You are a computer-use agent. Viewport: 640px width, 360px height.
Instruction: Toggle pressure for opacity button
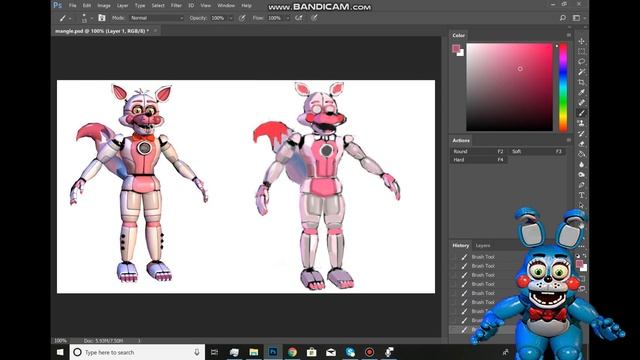(242, 18)
